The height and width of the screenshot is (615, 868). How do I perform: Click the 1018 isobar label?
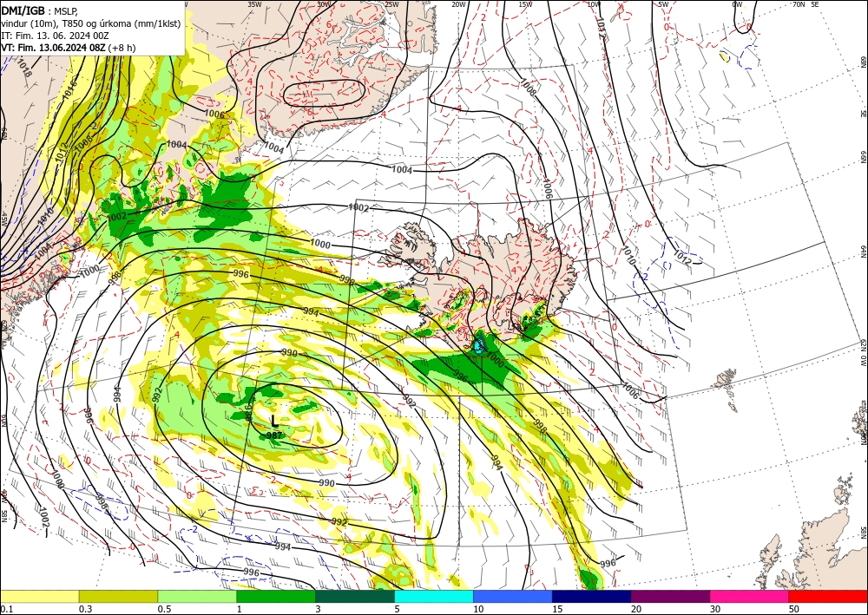click(24, 68)
